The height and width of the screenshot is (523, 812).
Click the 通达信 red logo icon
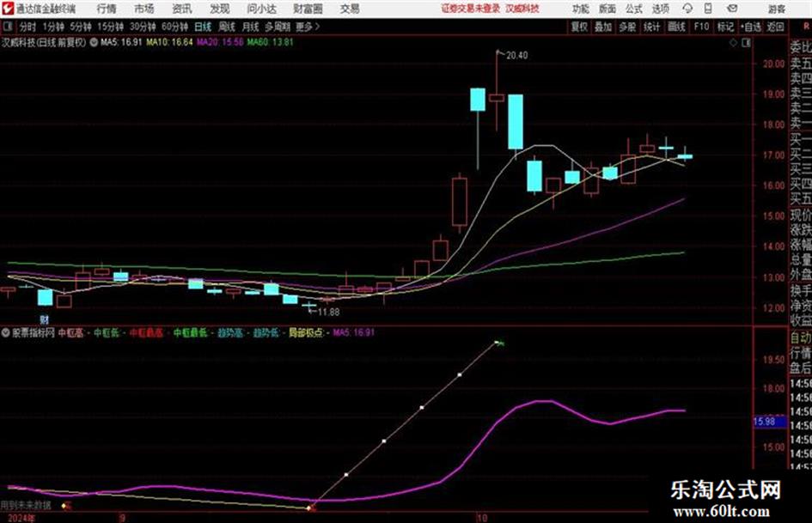click(8, 9)
